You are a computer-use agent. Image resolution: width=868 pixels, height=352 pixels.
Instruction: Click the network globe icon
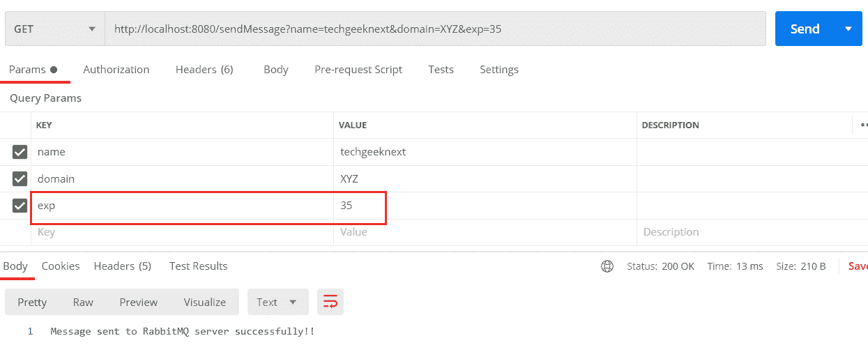[x=607, y=266]
